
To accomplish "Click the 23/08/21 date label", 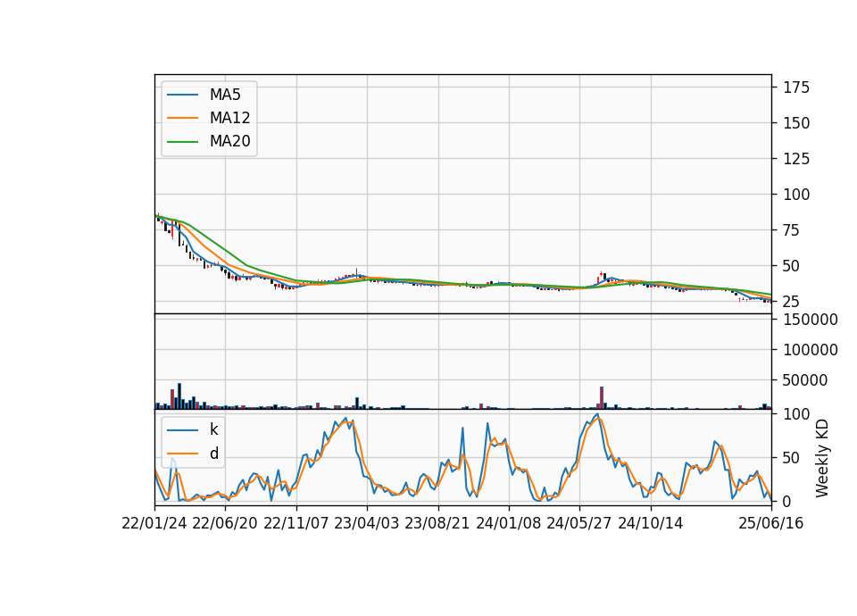I will (x=437, y=523).
